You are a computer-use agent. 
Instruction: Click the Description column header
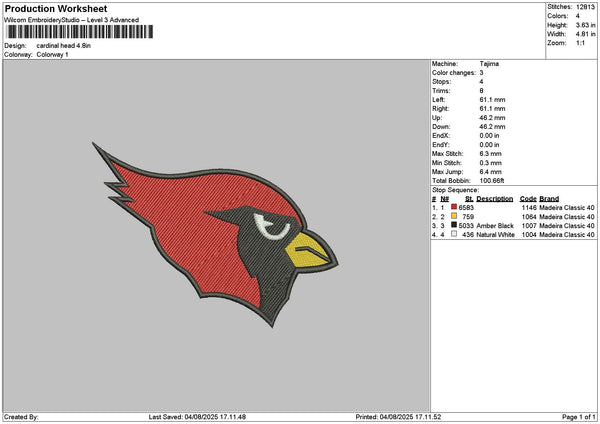[x=495, y=199]
